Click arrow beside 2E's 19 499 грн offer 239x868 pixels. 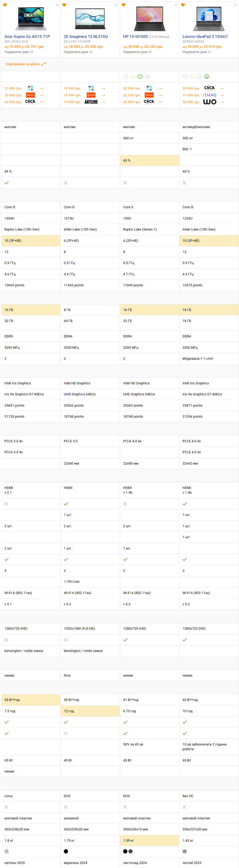click(103, 95)
